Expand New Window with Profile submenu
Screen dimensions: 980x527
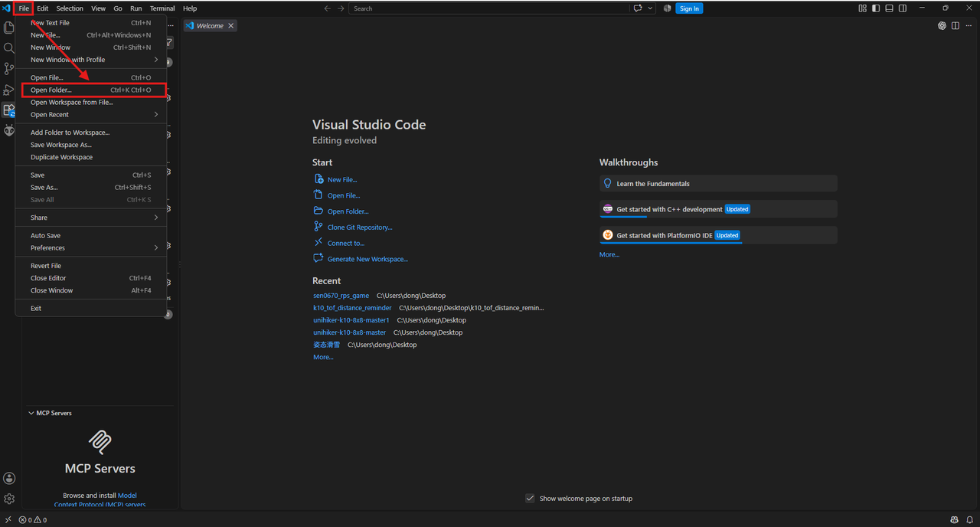pyautogui.click(x=91, y=60)
